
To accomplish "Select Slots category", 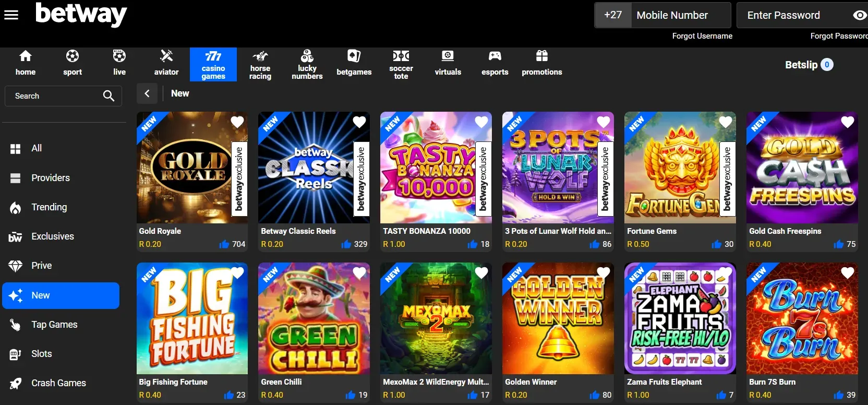I will (x=61, y=354).
